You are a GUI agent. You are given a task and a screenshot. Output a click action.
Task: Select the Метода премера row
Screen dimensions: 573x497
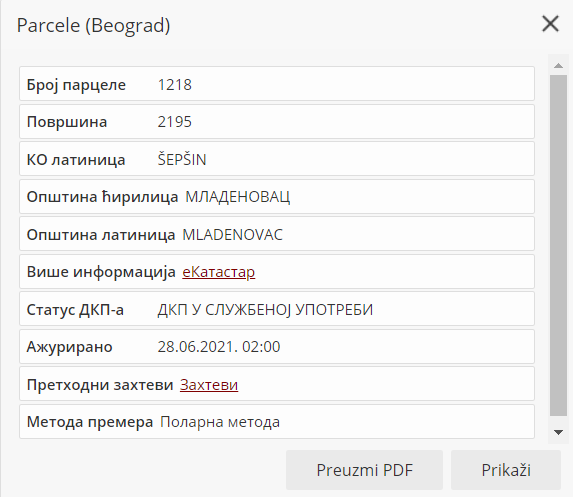(277, 421)
